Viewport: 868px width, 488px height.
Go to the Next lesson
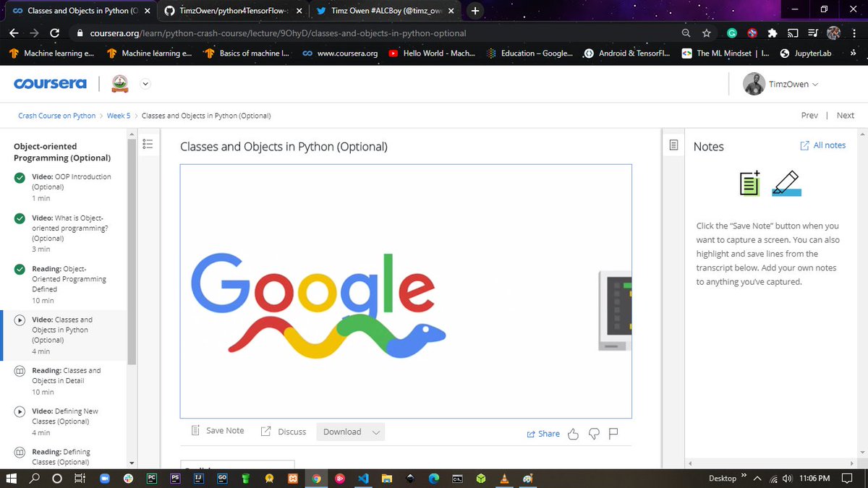(x=845, y=115)
